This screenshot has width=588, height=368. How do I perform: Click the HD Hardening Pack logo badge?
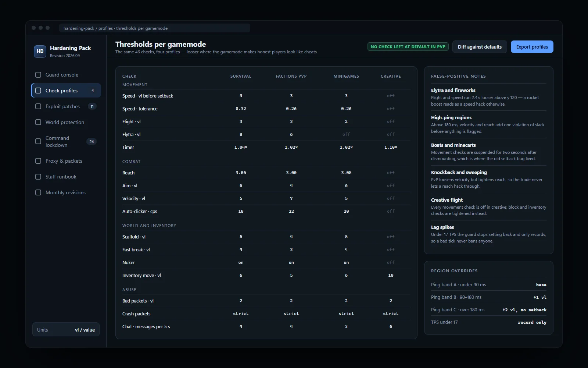(x=40, y=52)
